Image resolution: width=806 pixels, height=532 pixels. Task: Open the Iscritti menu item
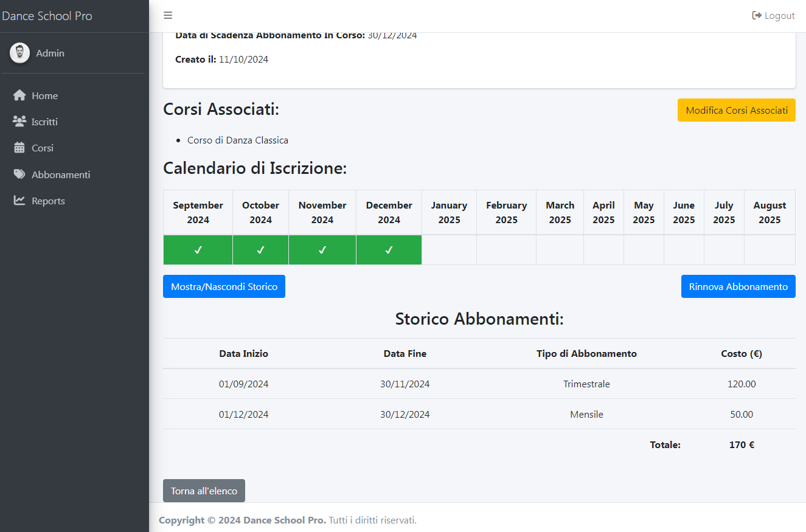point(45,122)
